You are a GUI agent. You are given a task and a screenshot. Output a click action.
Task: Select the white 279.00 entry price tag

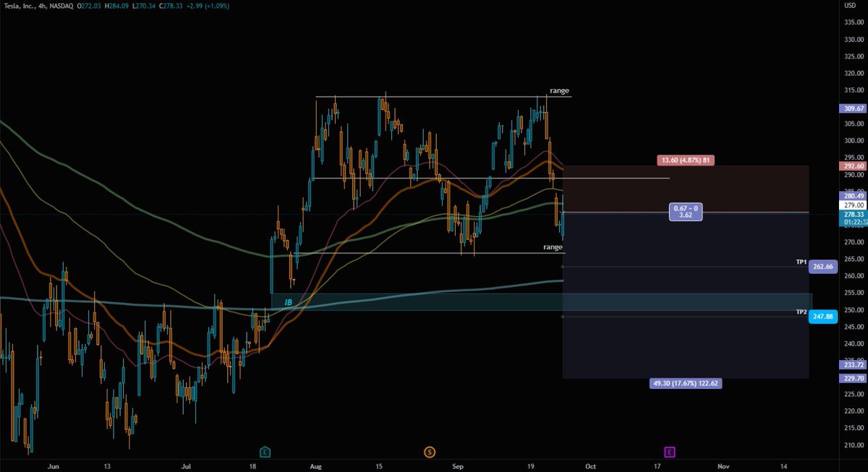tap(854, 205)
